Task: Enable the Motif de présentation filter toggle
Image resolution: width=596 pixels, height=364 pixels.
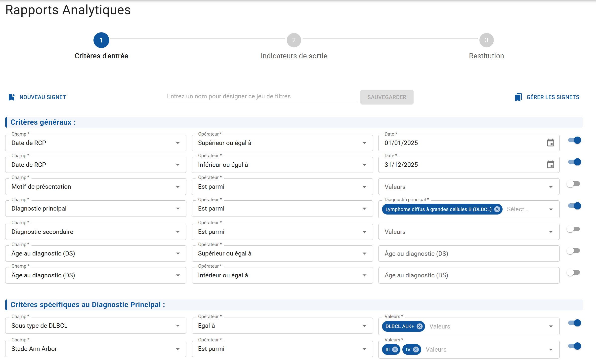Action: (x=573, y=184)
